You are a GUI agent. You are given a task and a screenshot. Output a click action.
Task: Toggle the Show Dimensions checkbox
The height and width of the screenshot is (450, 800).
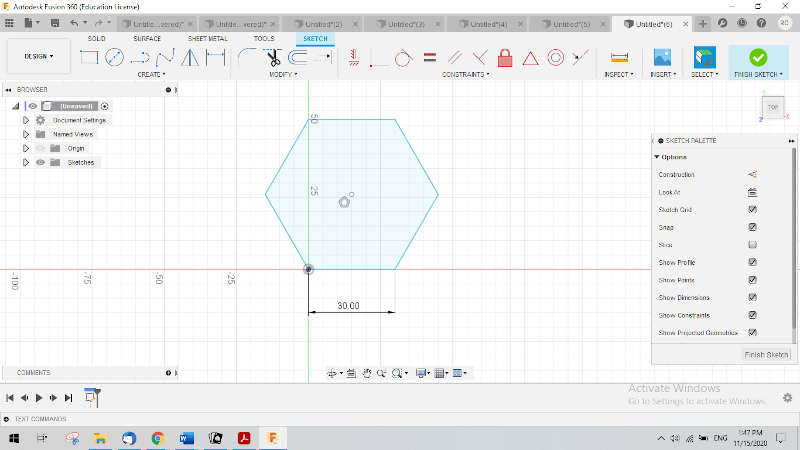coord(752,297)
